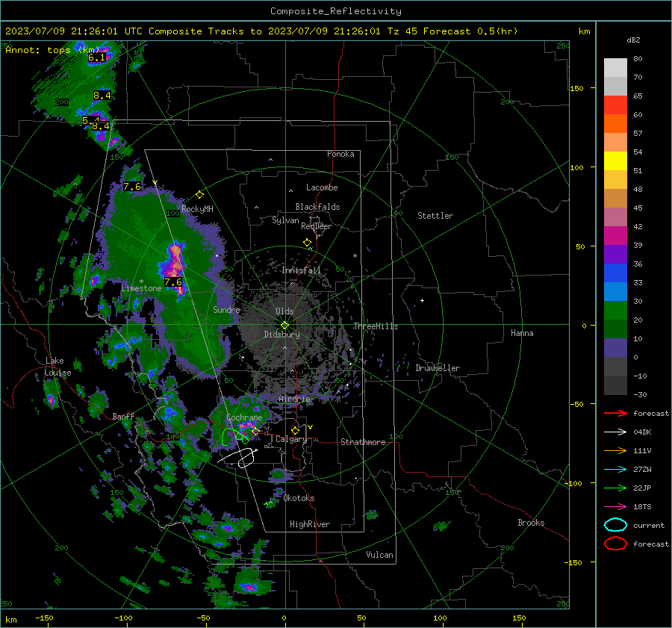This screenshot has height=628, width=672.
Task: Click the Vulcan city label
Action: [379, 555]
